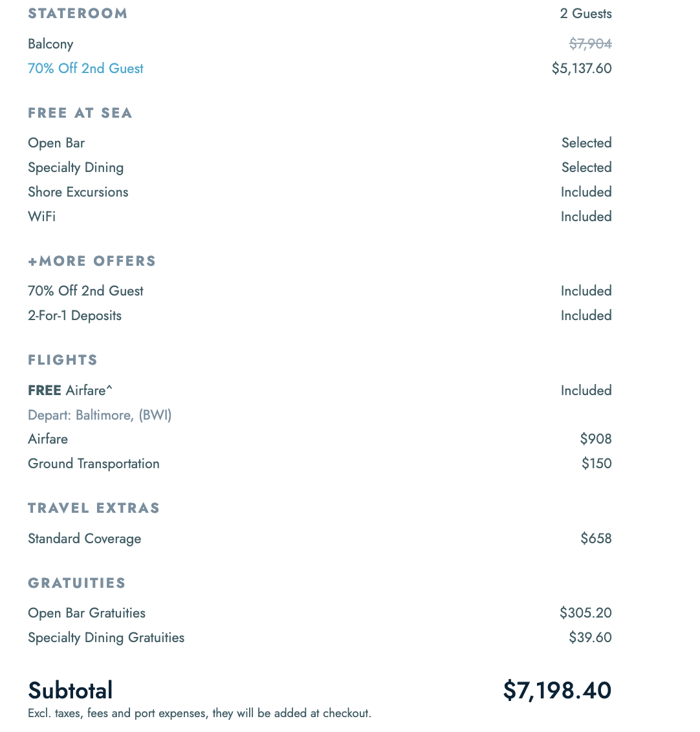The width and height of the screenshot is (700, 732).
Task: Click the +MORE OFFERS section heading
Action: click(x=92, y=261)
